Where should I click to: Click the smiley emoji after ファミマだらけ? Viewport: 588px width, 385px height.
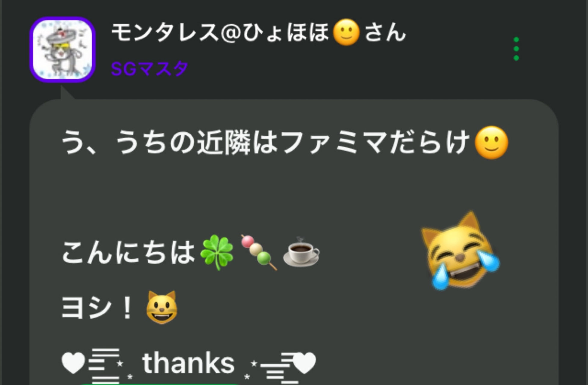coord(491,142)
